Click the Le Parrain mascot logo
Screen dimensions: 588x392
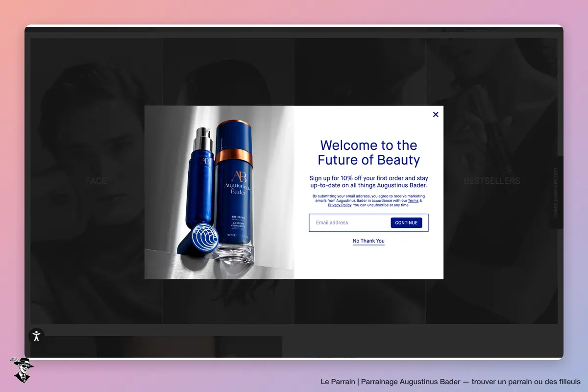coord(21,370)
